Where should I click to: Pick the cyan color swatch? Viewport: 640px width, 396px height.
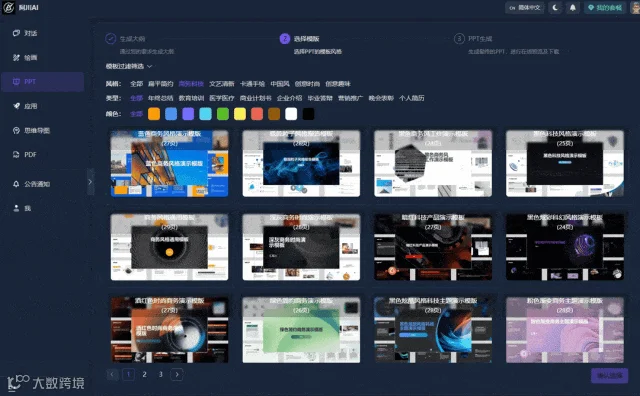click(x=205, y=114)
